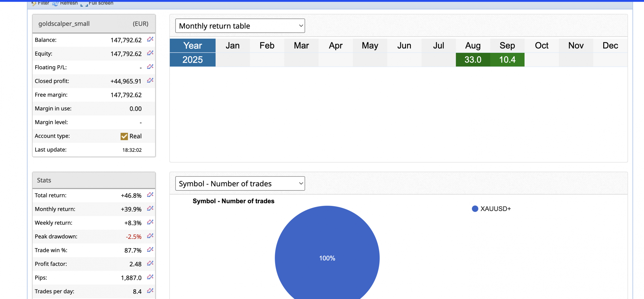Viewport: 644px width, 299px height.
Task: Open chart icon for Total return
Action: point(150,195)
